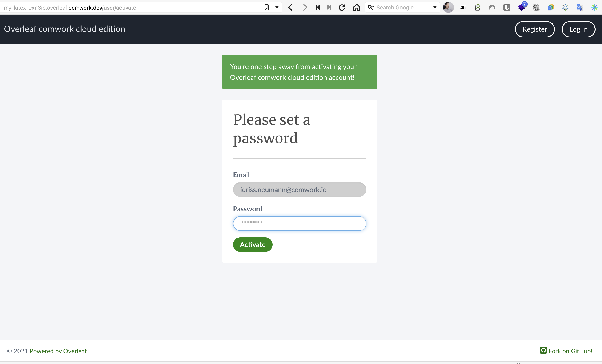The height and width of the screenshot is (364, 602).
Task: Click the GitHub logo icon in footer
Action: coord(543,350)
